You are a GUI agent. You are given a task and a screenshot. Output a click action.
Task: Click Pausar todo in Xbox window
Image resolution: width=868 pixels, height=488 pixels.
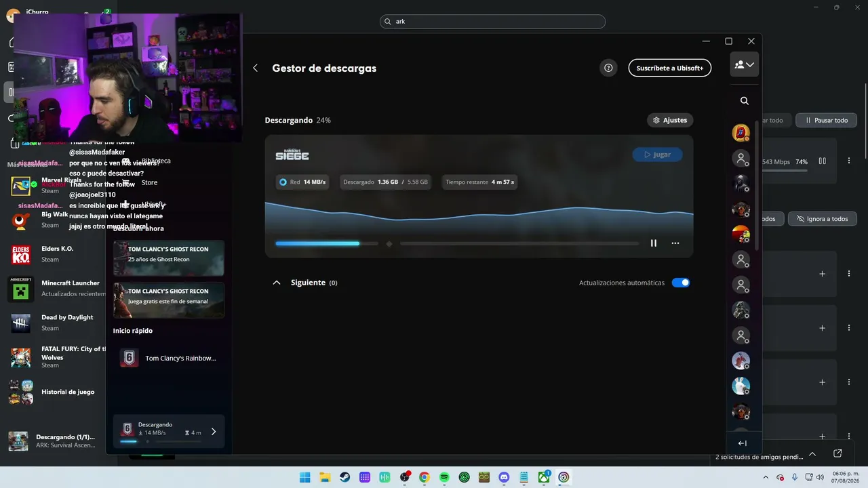(826, 121)
